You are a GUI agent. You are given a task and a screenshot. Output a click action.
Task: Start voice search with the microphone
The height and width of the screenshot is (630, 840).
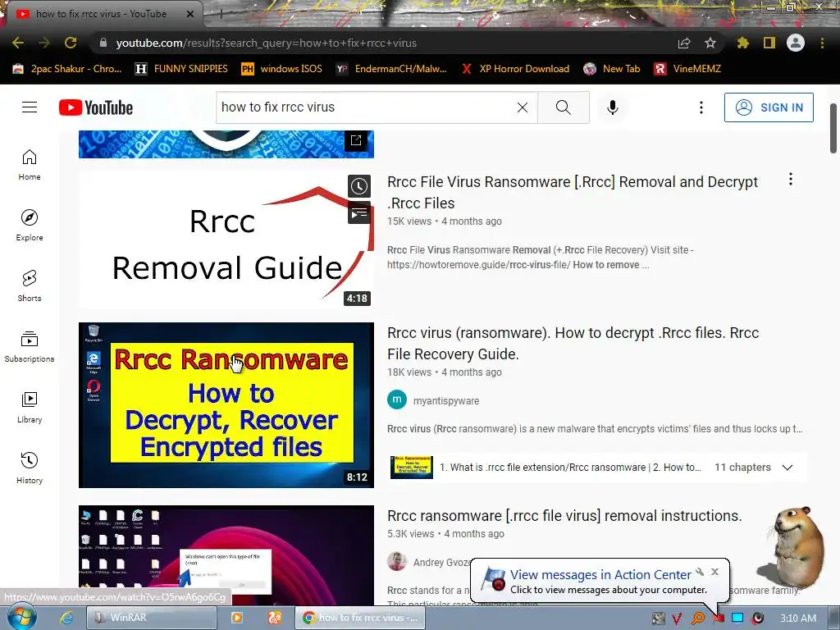612,107
